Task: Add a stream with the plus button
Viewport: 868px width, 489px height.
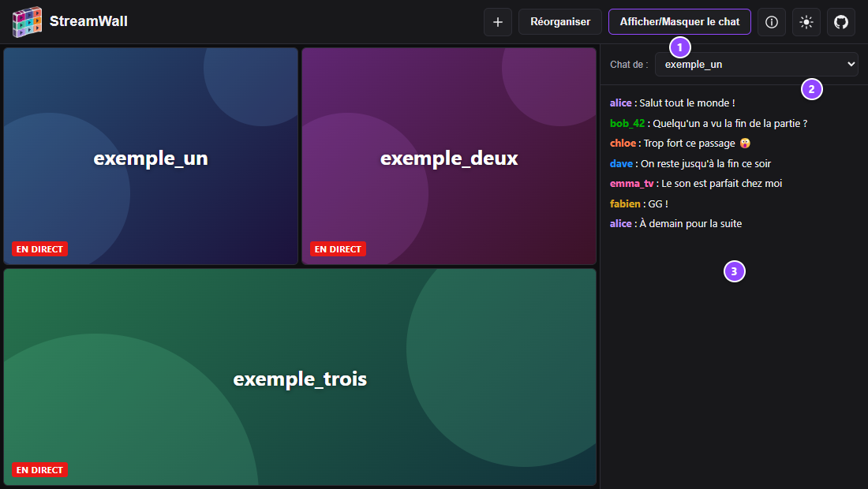Action: point(498,22)
